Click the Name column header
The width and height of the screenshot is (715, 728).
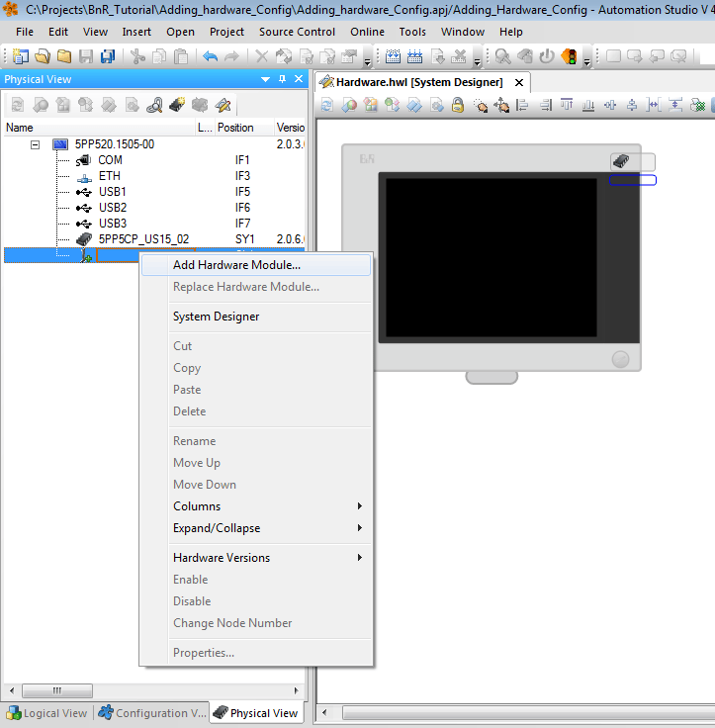tap(99, 128)
